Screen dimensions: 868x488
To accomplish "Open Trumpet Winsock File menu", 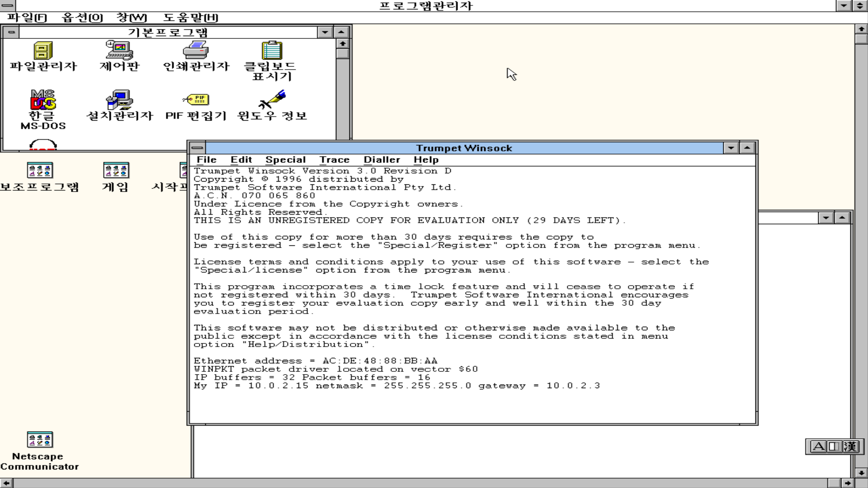I will 207,160.
